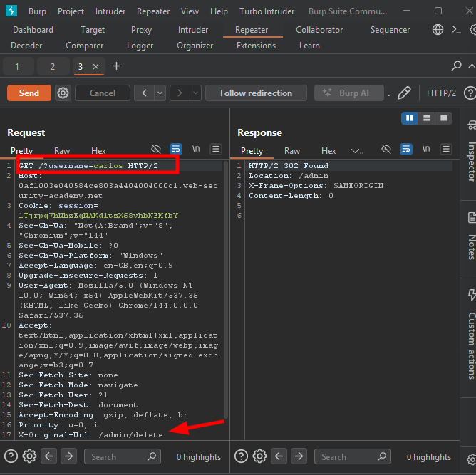Go forward to next request in history
This screenshot has height=475, width=476.
pos(180,93)
